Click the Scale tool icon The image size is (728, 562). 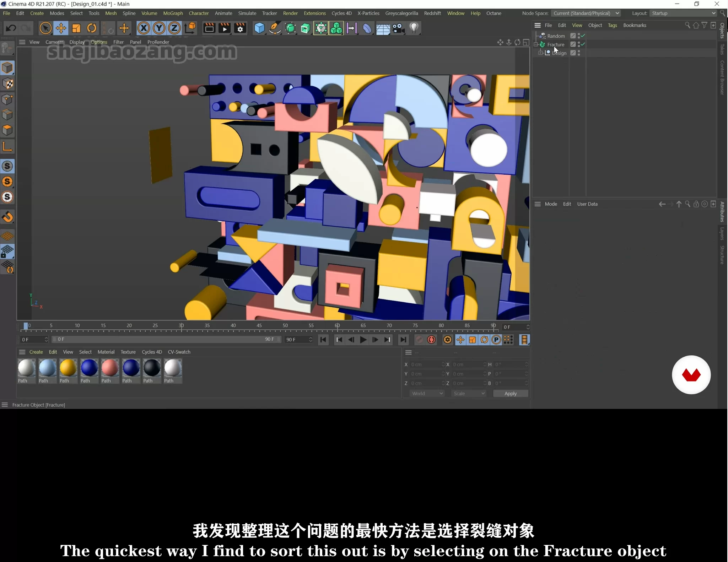coord(76,28)
